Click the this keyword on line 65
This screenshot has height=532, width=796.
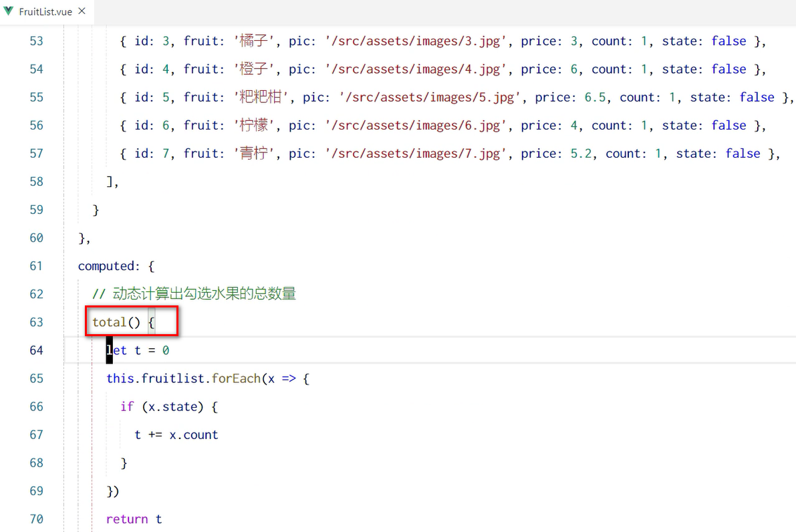click(120, 379)
